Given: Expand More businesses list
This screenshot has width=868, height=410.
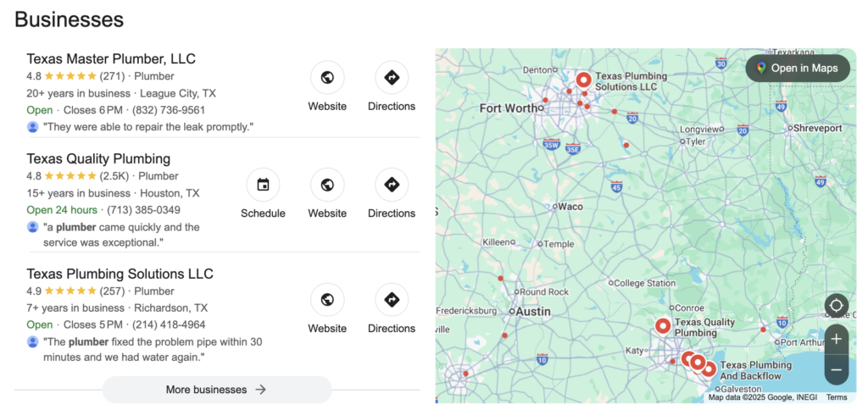Looking at the screenshot, I should click(217, 390).
